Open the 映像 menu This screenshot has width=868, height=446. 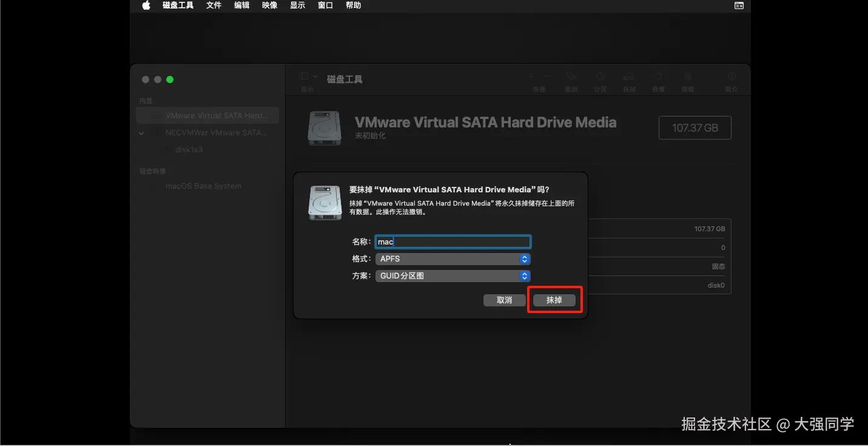coord(269,5)
